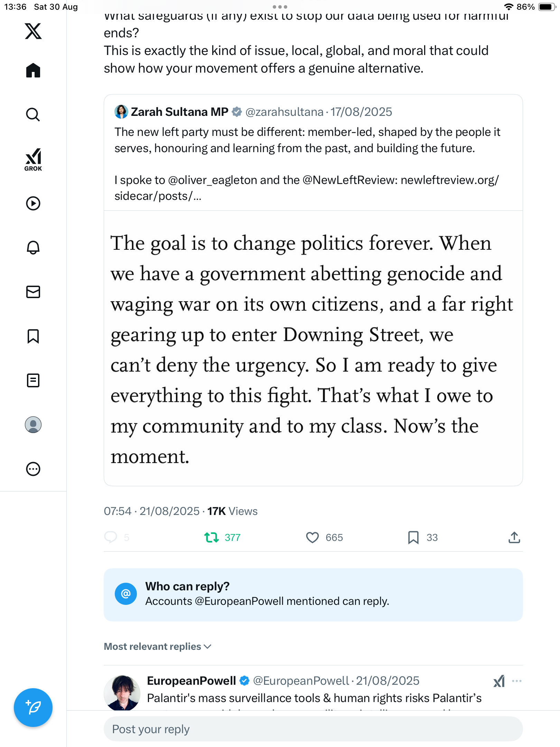This screenshot has height=747, width=560.
Task: Expand the Most relevant replies sort dropdown
Action: click(158, 646)
